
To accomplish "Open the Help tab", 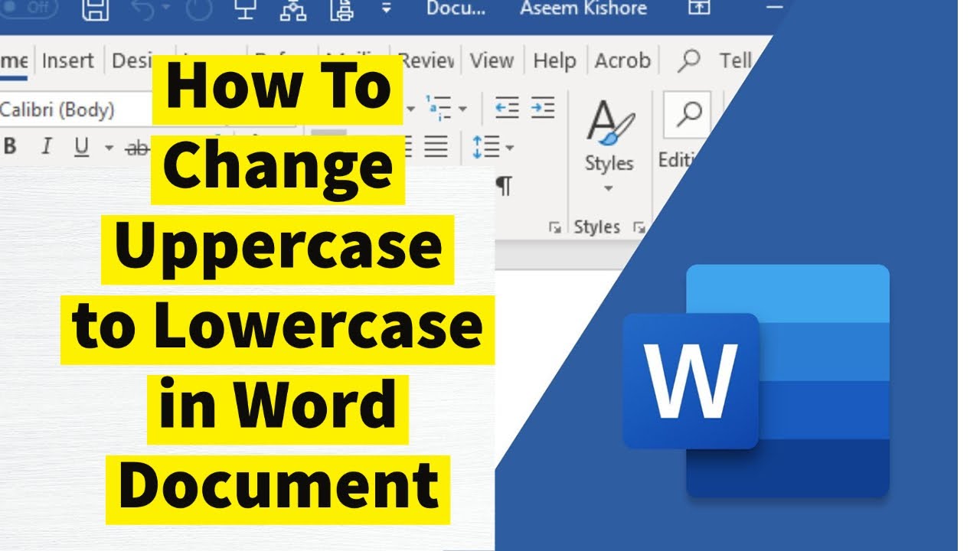I will pyautogui.click(x=554, y=60).
